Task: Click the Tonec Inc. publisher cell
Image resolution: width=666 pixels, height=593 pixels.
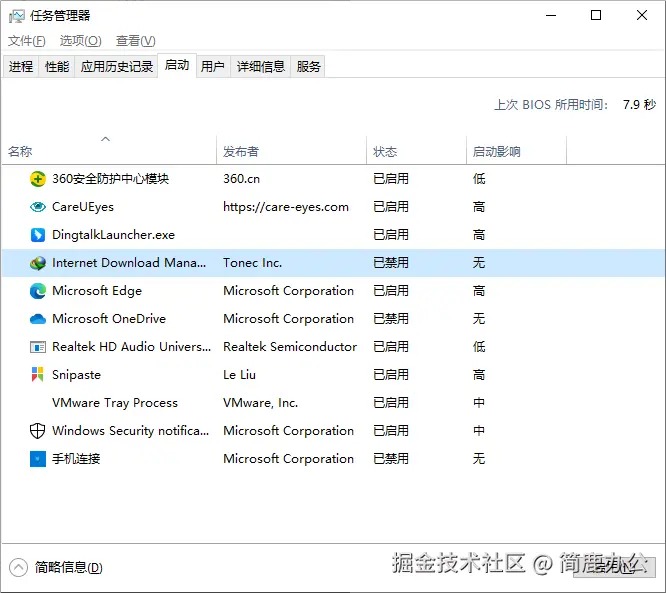Action: [x=253, y=263]
